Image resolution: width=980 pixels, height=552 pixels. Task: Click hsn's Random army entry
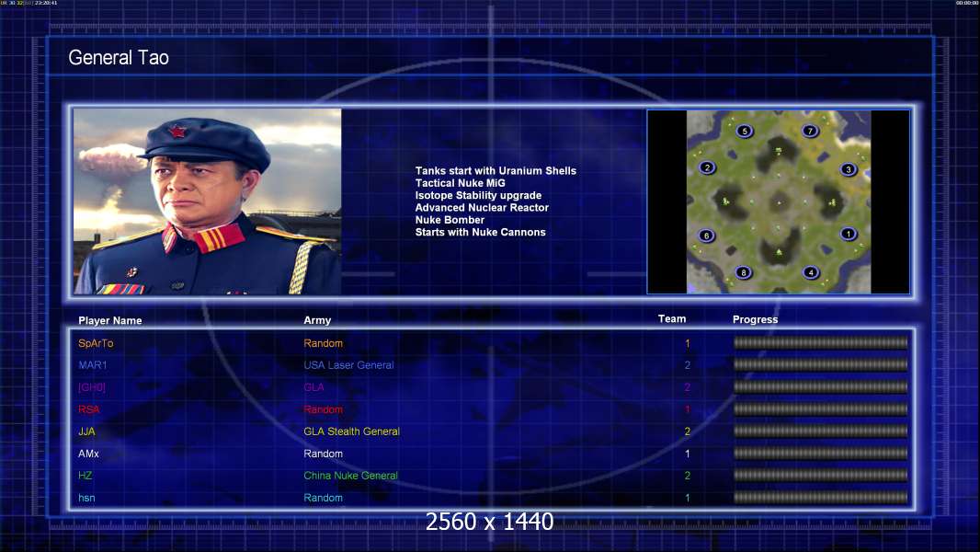coord(323,499)
